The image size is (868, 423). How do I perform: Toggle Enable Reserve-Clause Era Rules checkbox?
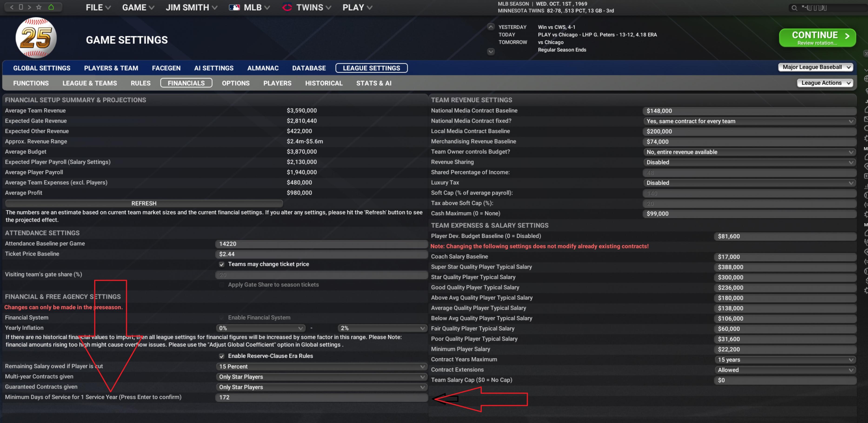[x=221, y=356]
